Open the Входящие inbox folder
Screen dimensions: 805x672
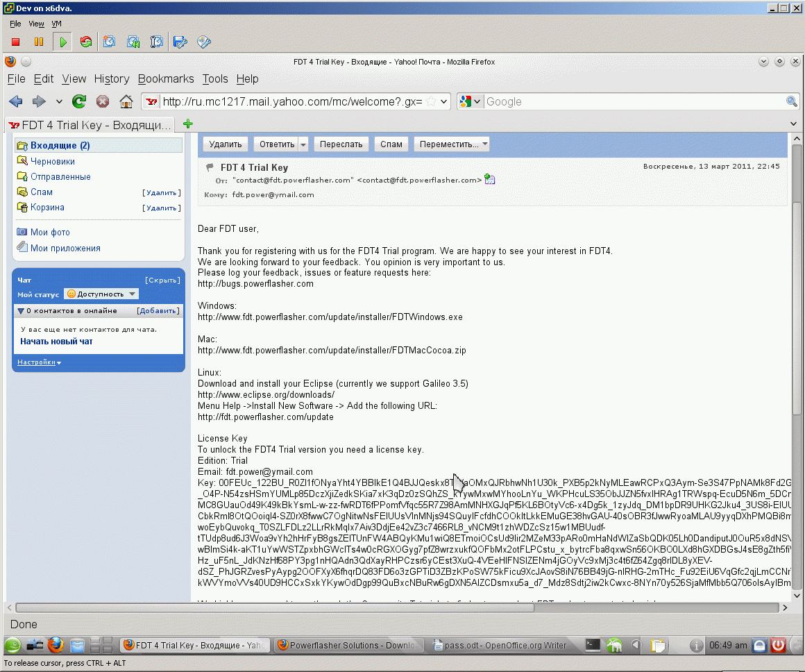click(60, 145)
